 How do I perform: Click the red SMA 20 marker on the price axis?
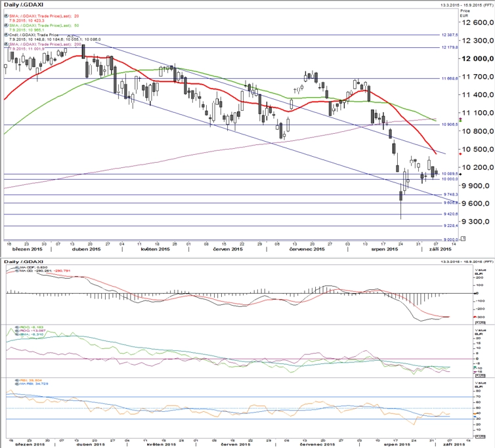(460, 154)
